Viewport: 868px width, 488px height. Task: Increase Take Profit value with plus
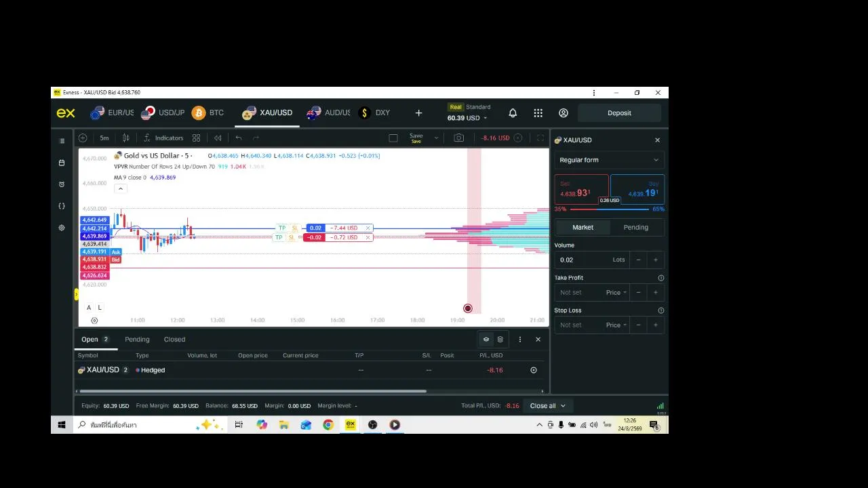656,292
